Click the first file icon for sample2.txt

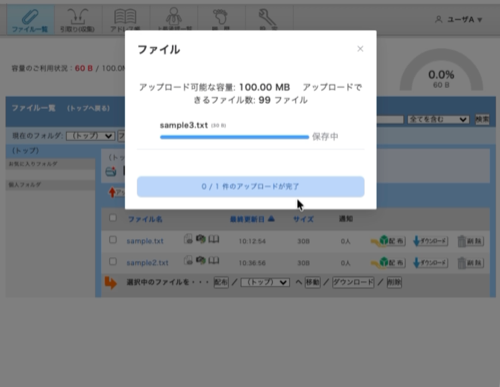point(188,260)
